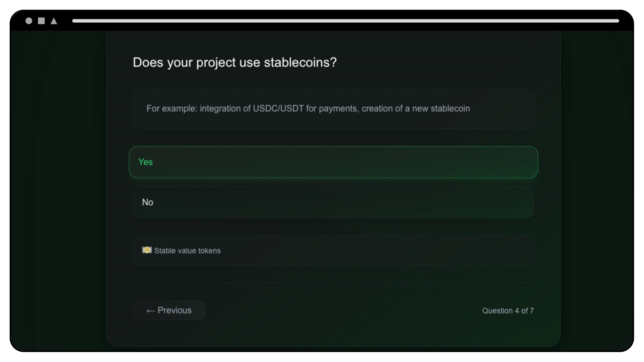Click the green Yes label text
This screenshot has height=362, width=644.
(146, 162)
